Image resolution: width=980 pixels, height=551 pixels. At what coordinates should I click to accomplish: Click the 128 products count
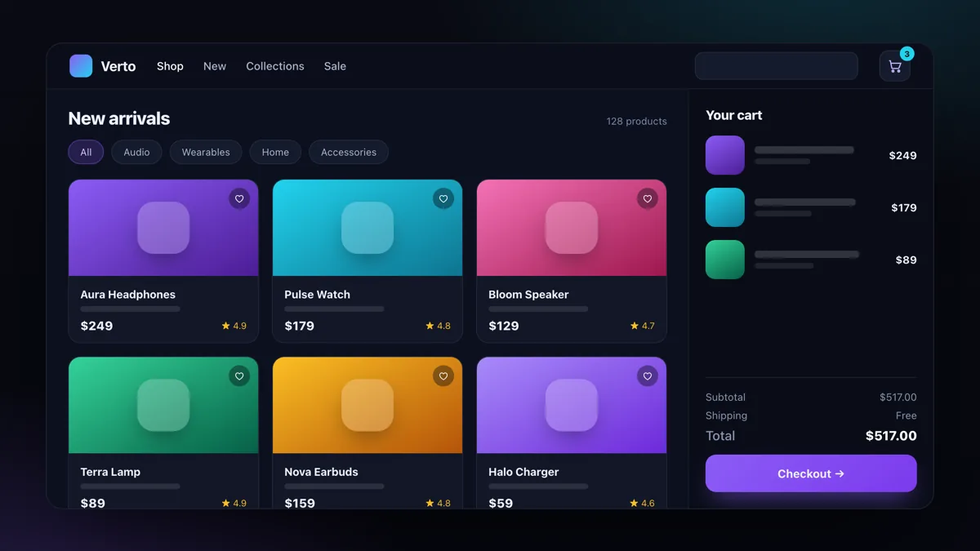636,121
